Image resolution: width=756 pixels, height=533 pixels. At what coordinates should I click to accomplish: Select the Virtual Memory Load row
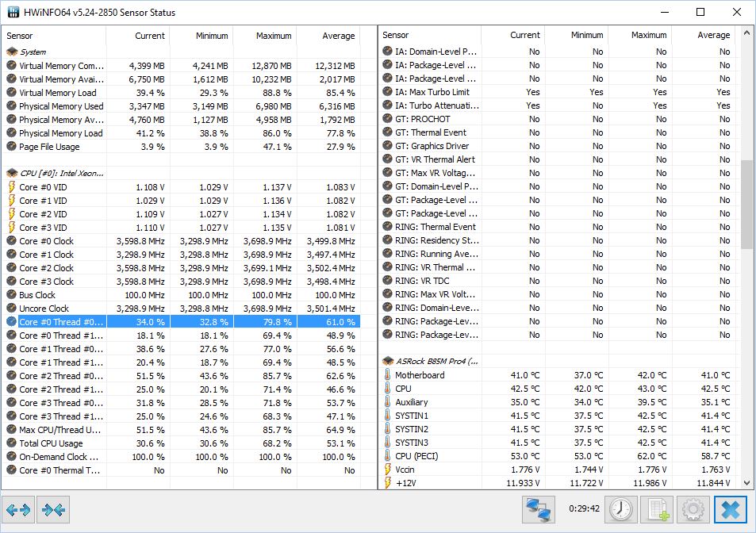click(181, 93)
